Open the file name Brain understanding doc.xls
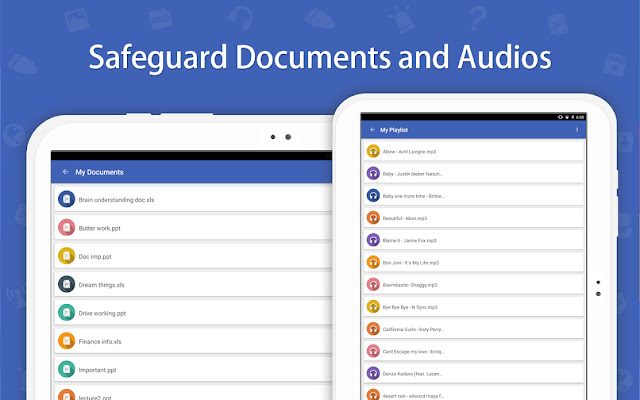This screenshot has width=640, height=400. [116, 200]
